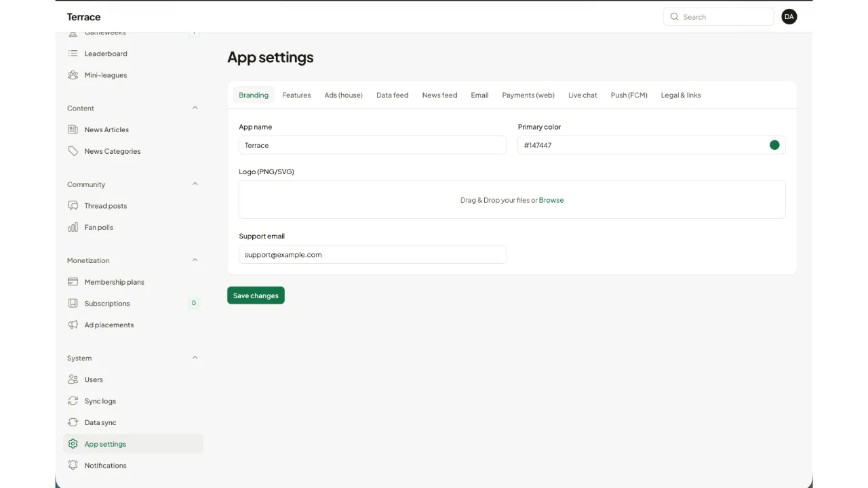
Task: Click the Browse link for logo upload
Action: 551,200
